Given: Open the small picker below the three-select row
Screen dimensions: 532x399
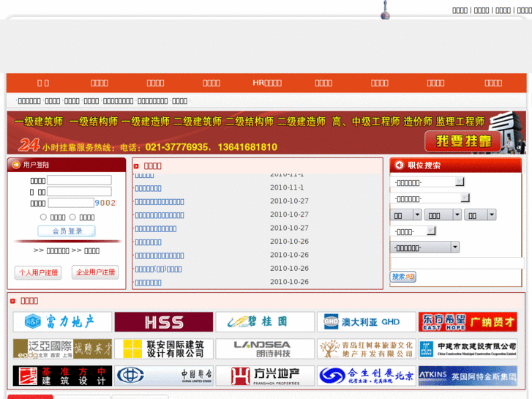Looking at the screenshot, I should pyautogui.click(x=431, y=231).
